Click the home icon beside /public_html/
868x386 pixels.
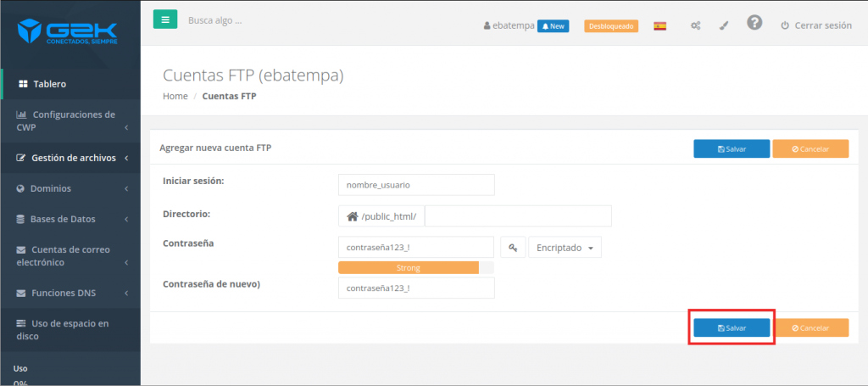click(x=353, y=216)
